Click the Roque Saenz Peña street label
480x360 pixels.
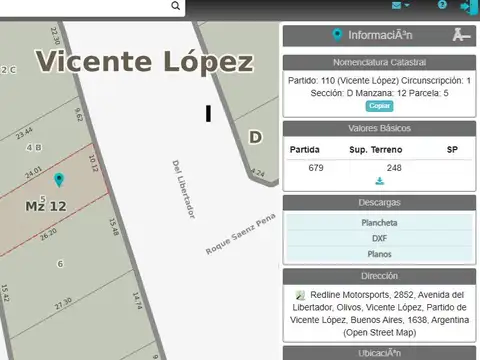click(240, 234)
